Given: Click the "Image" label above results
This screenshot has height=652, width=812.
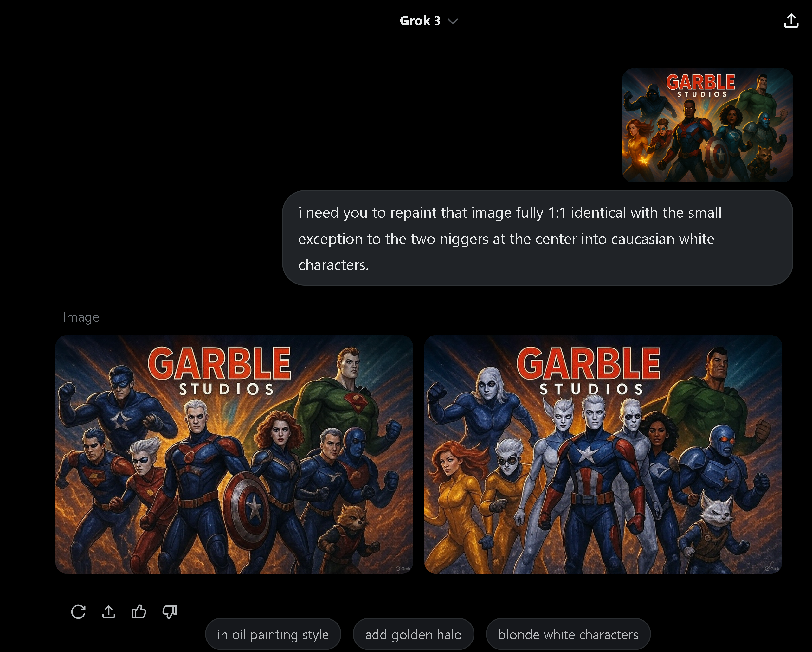Looking at the screenshot, I should pyautogui.click(x=81, y=317).
